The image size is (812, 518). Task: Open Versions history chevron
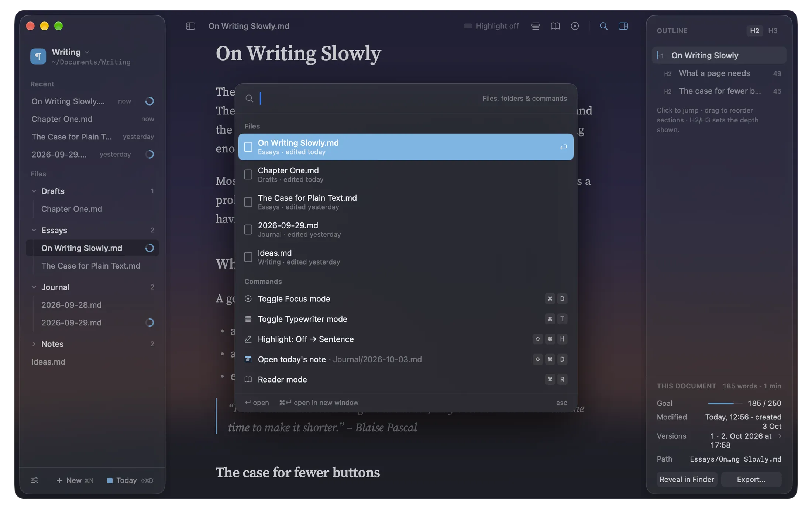click(780, 436)
